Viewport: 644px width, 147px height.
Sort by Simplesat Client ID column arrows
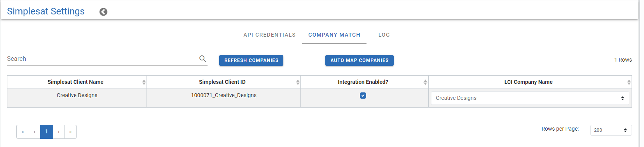298,82
